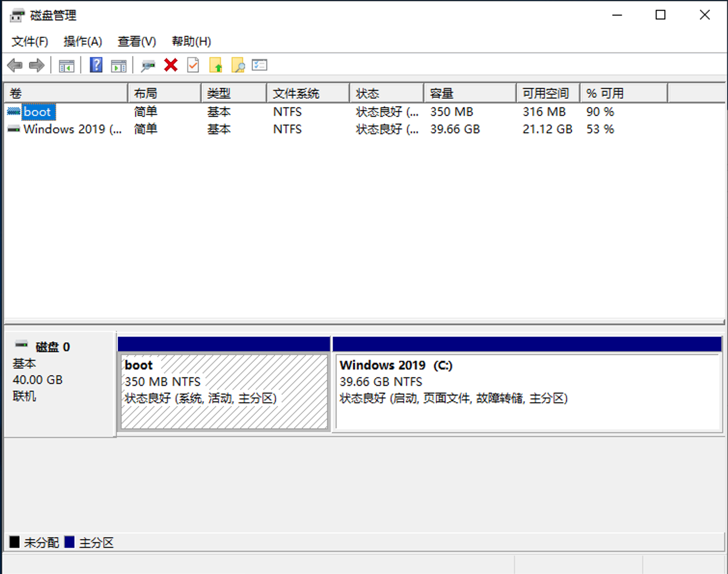Click the 40.00 GB disk size text

click(38, 380)
